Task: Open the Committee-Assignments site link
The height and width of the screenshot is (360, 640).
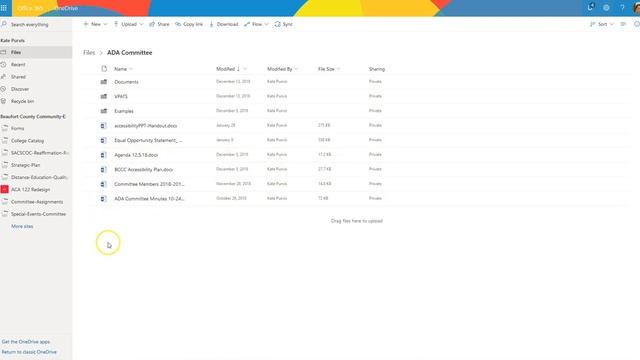Action: coord(36,202)
